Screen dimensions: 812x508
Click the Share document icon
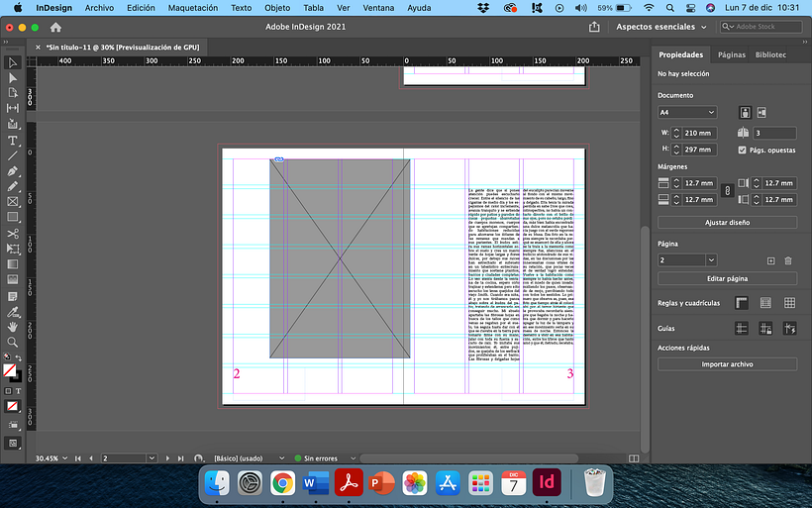tap(594, 27)
